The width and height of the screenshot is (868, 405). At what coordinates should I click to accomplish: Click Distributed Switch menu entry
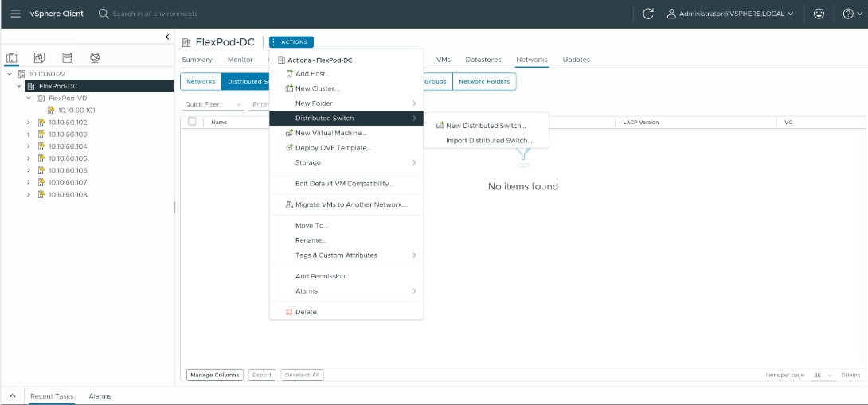click(x=346, y=119)
